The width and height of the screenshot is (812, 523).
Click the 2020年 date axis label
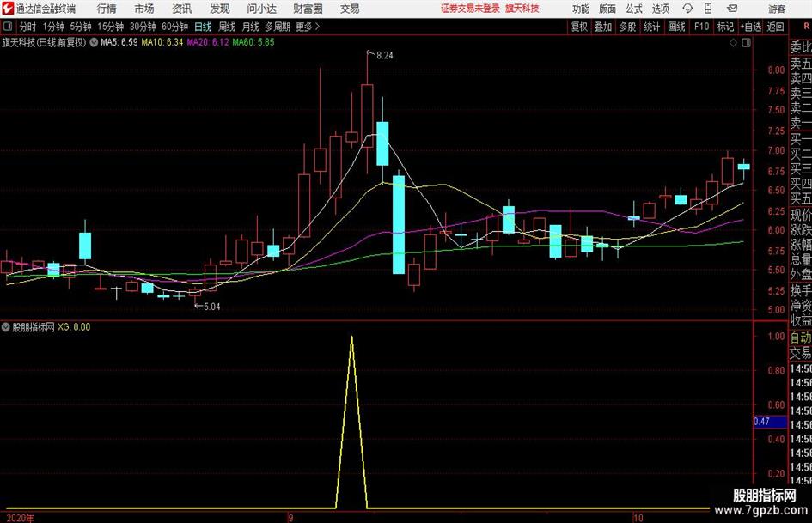[x=21, y=518]
